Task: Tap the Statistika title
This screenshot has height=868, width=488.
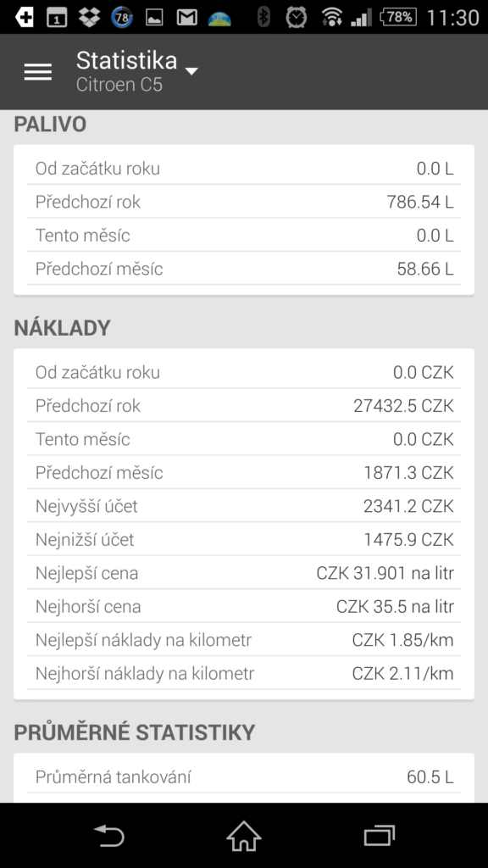Action: 127,60
